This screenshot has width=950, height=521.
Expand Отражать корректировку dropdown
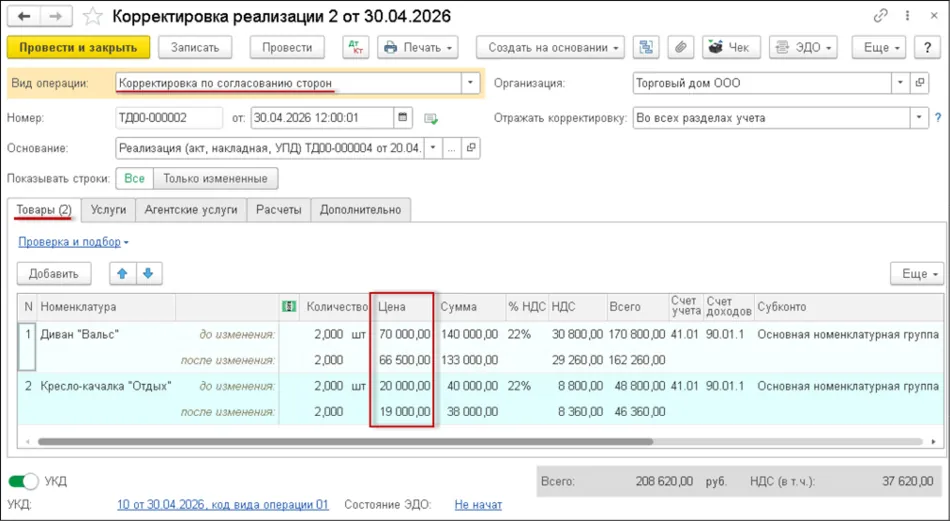click(x=920, y=118)
